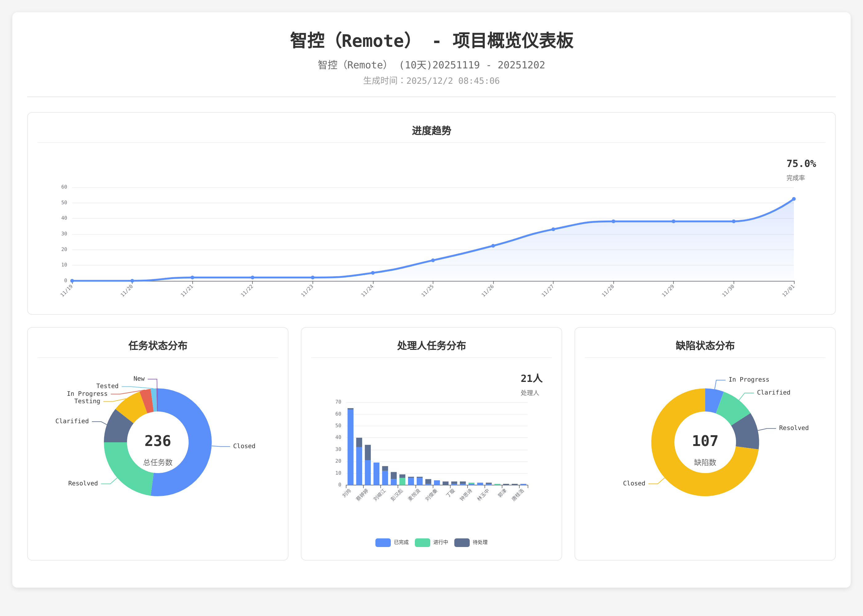Click the 11/25 data point on trend line
This screenshot has width=863, height=616.
[x=433, y=260]
